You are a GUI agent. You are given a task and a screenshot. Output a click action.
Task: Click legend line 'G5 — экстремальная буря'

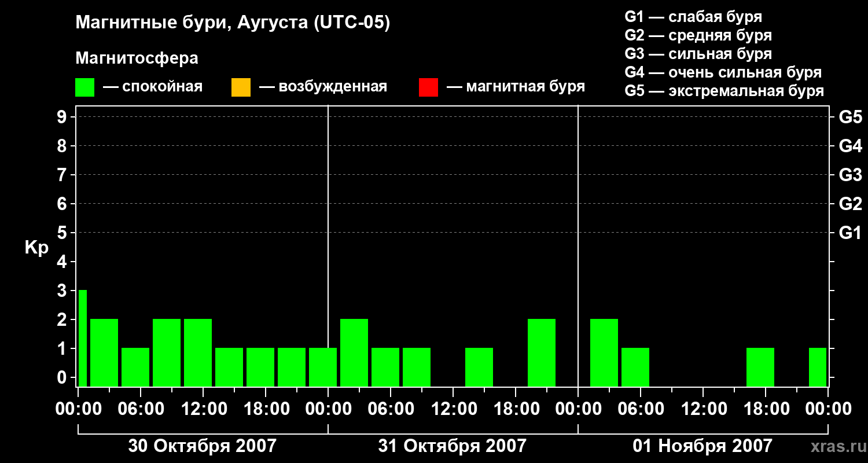(x=724, y=91)
